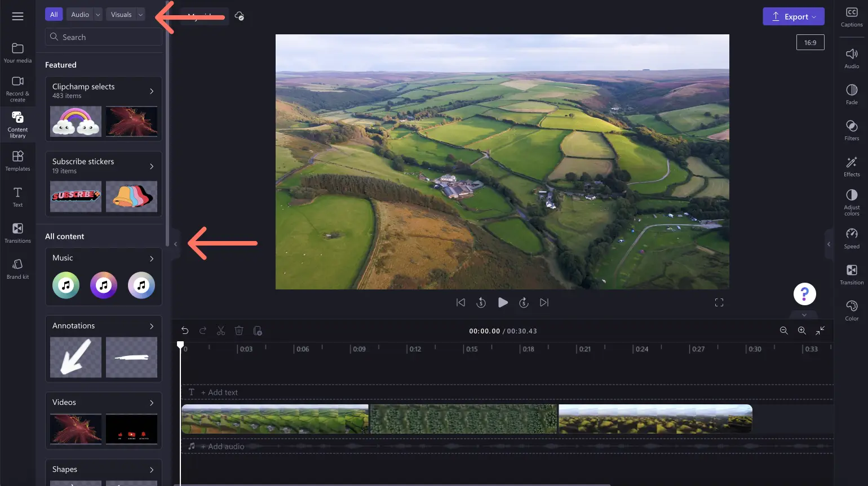Open Brand kit panel

17,269
